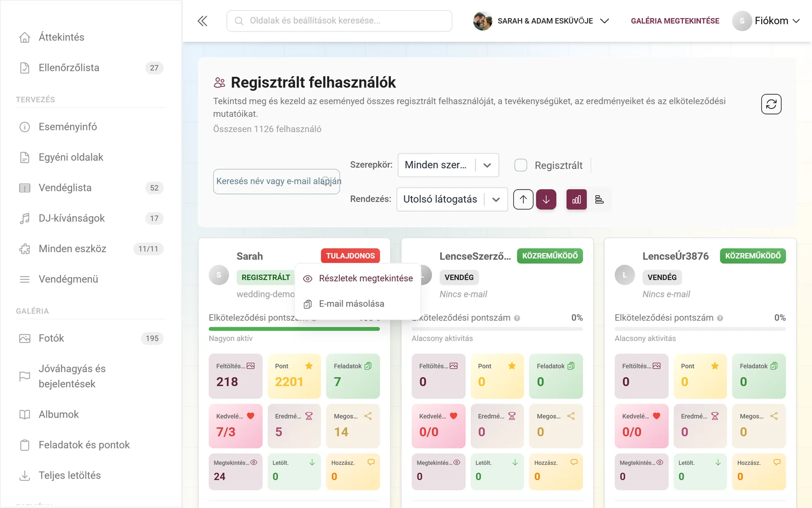Open Ellenőrzőlista in the sidebar
The image size is (812, 508).
(91, 68)
